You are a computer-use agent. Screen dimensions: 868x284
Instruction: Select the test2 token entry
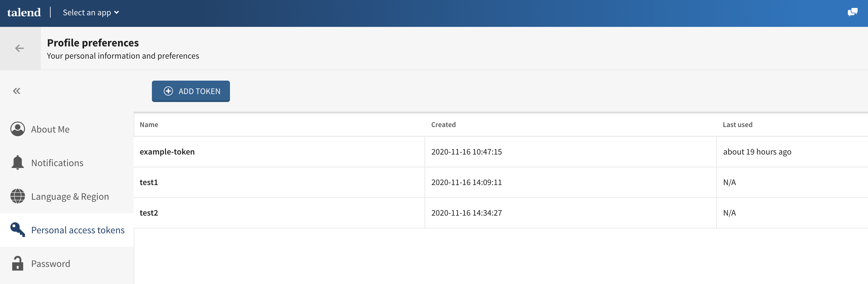coord(149,213)
